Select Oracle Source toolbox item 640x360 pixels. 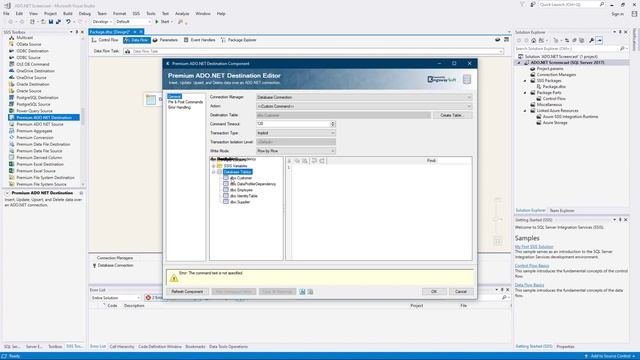coord(29,91)
